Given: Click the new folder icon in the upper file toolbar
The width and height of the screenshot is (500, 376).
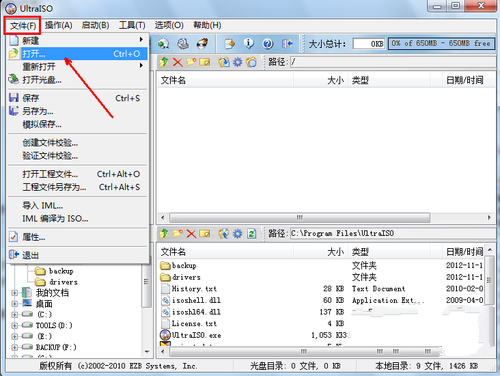Looking at the screenshot, I should click(x=191, y=62).
